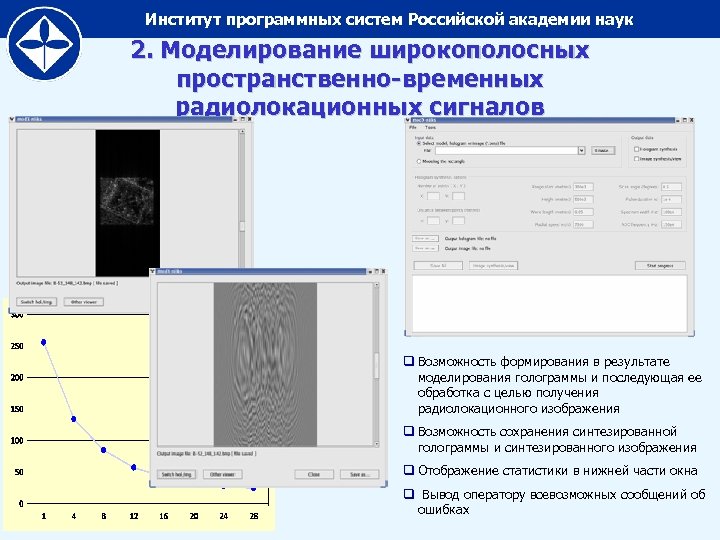Viewport: 720px width, 540px height.
Task: Click the scroll up arrow in the hologram viewer
Action: click(377, 285)
